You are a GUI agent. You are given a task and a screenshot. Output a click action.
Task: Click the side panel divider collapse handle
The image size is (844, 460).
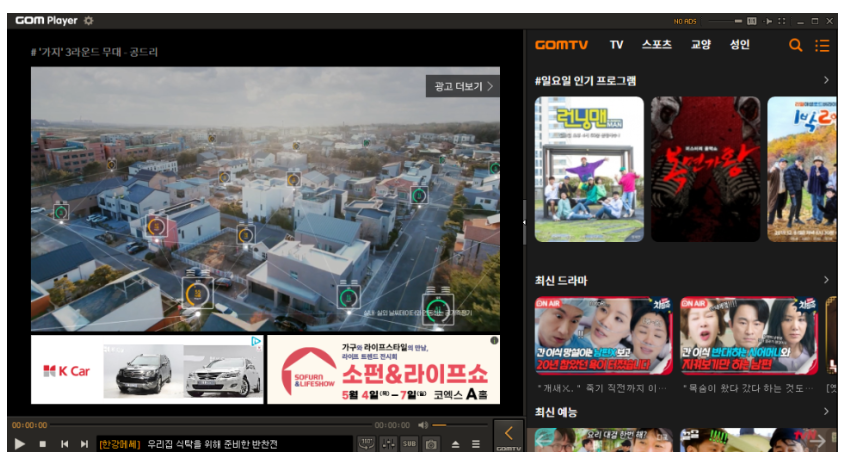(524, 222)
